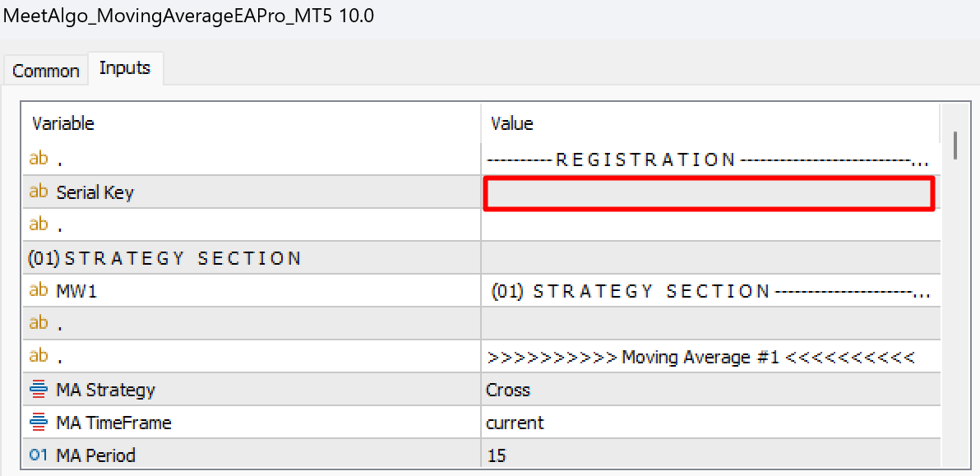Screen dimensions: 980x476
Task: Select the MA TimeFrame variable name
Action: (x=113, y=423)
